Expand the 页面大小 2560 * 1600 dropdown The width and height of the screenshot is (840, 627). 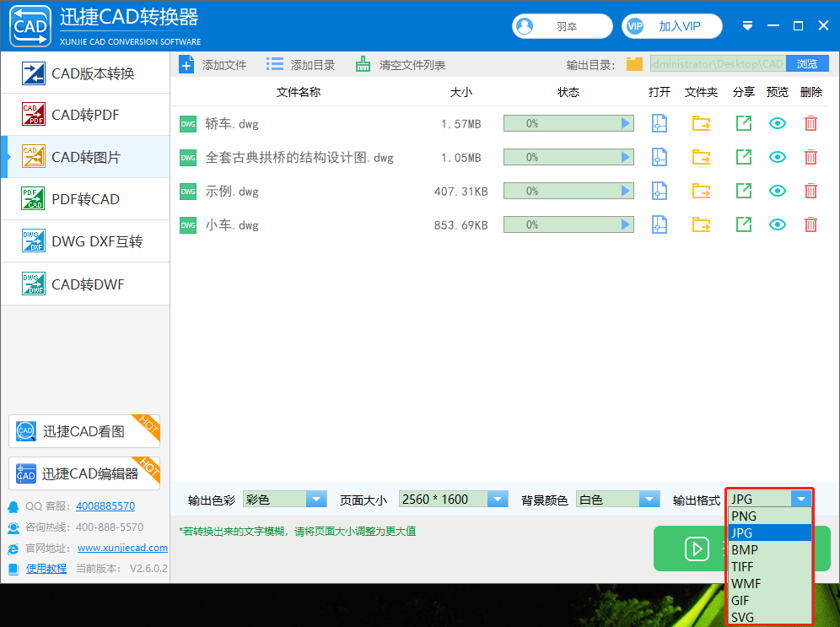point(497,500)
